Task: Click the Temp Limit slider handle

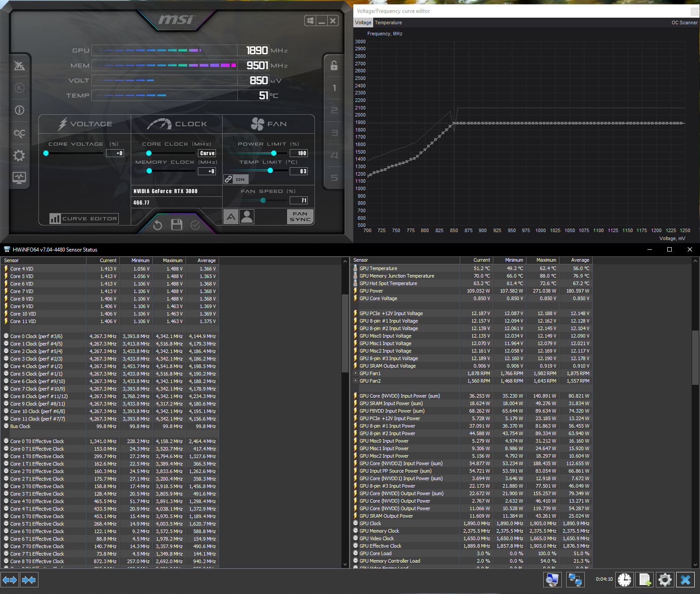Action: pyautogui.click(x=270, y=170)
